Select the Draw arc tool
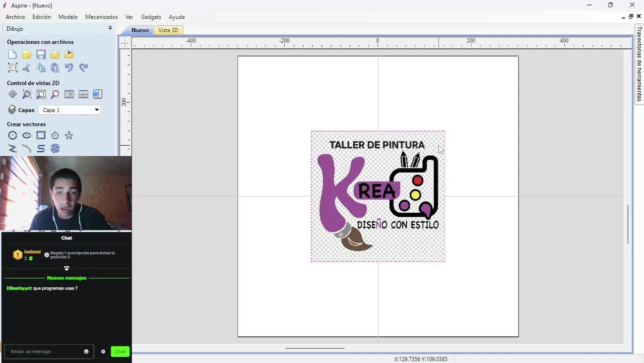Viewport: 644px width, 363px height. coord(27,148)
